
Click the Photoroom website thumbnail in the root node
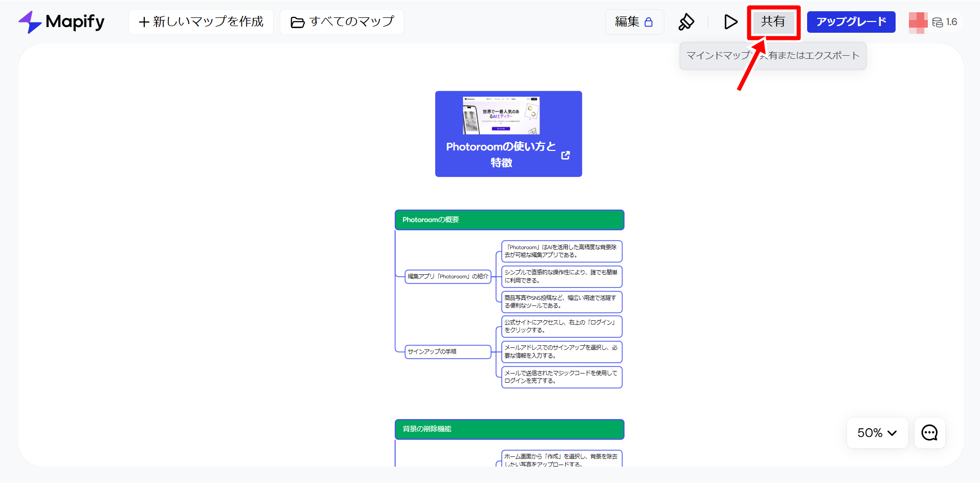tap(501, 116)
